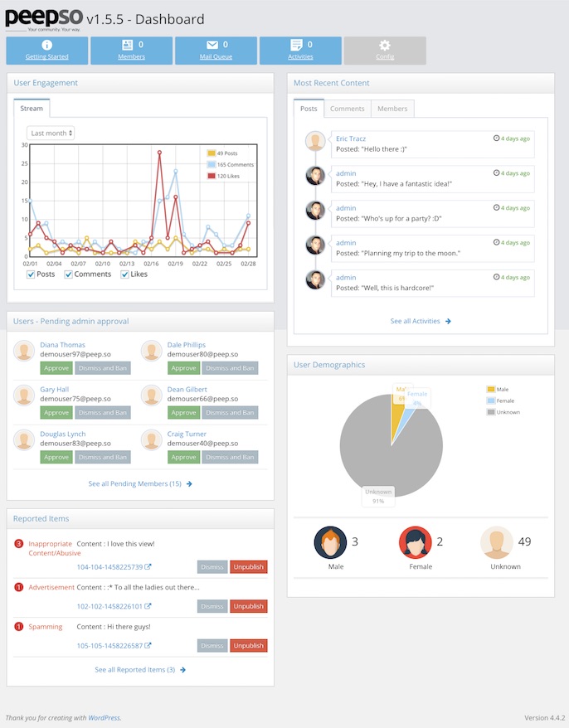Dismiss and Ban Dale Phillips

(230, 368)
